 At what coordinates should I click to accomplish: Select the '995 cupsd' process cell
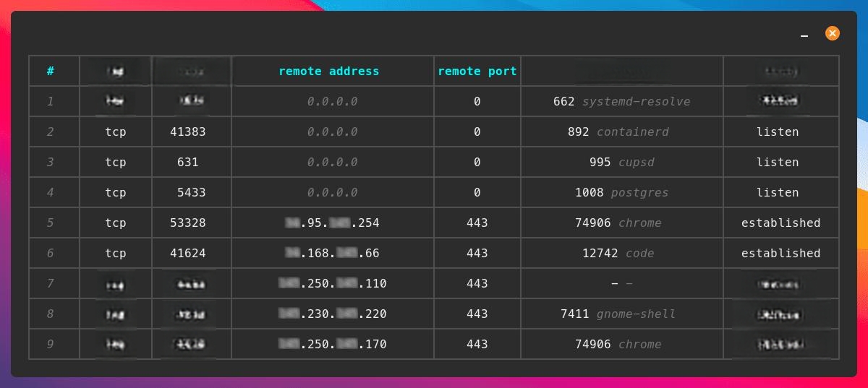click(622, 162)
